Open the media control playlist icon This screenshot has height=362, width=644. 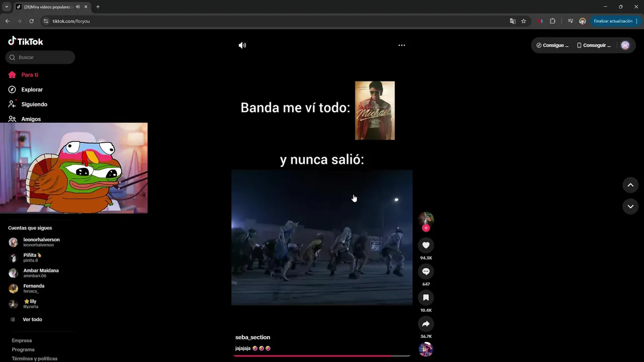click(570, 21)
